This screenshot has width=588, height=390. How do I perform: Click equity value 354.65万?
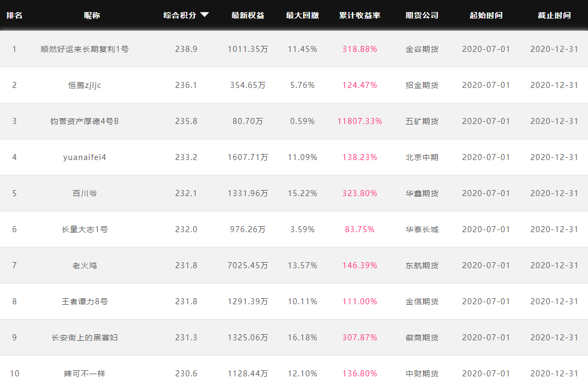click(x=248, y=85)
